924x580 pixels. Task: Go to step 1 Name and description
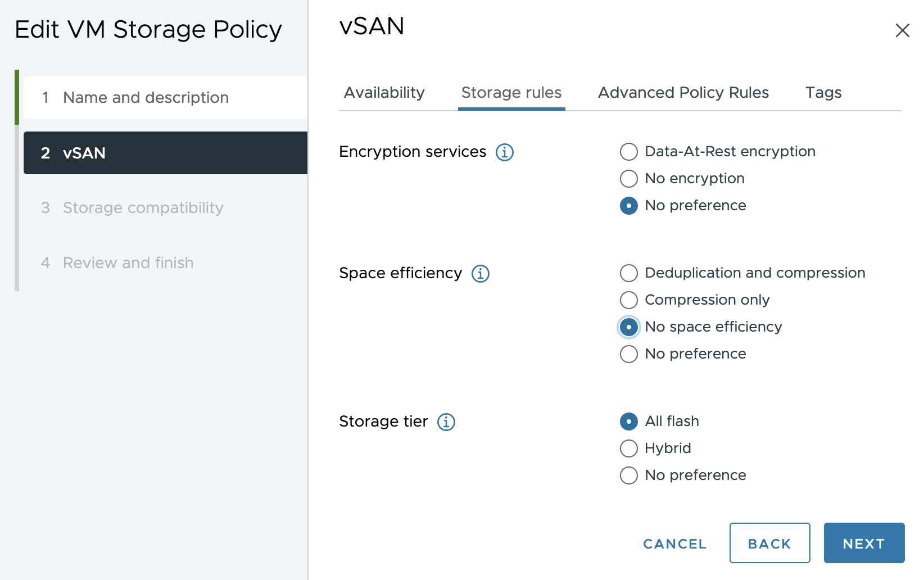[165, 98]
